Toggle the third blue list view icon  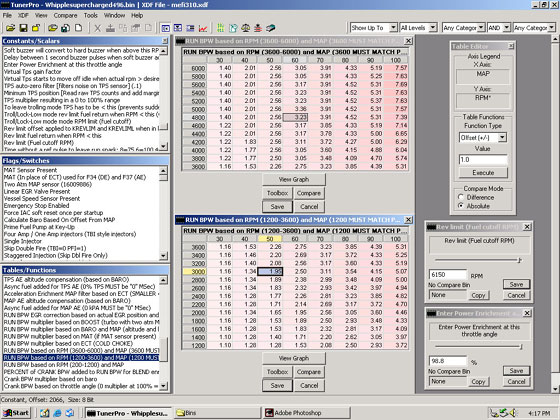coord(190,28)
